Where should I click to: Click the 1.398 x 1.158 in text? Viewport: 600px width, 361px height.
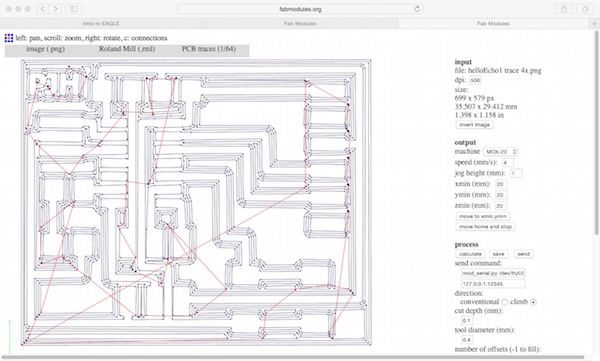pyautogui.click(x=479, y=115)
